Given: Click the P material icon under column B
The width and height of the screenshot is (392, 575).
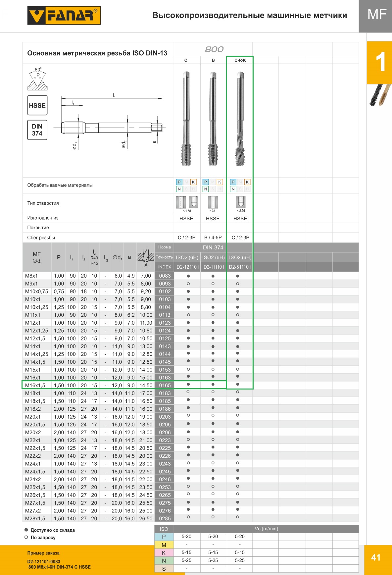Looking at the screenshot, I should 206,182.
